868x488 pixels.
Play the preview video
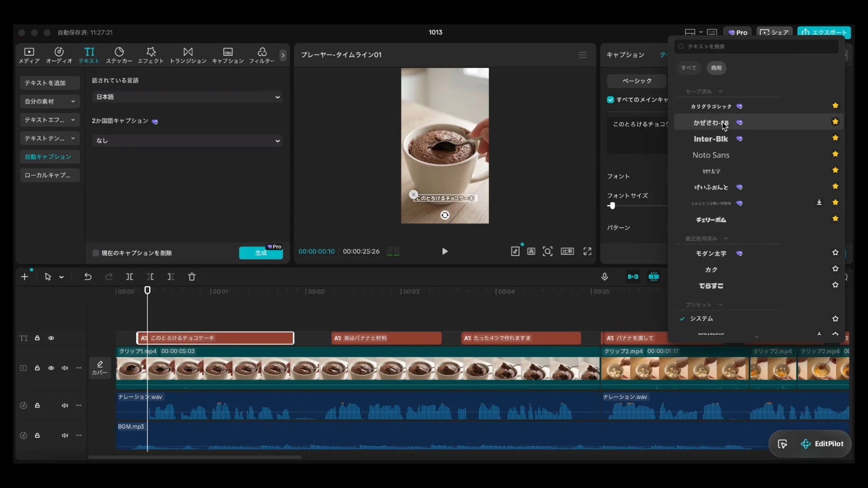[x=445, y=251]
